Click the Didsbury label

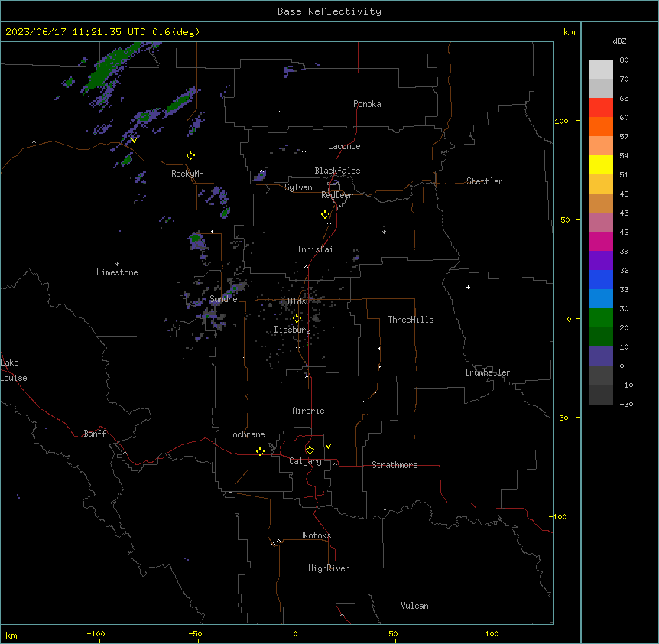click(293, 330)
